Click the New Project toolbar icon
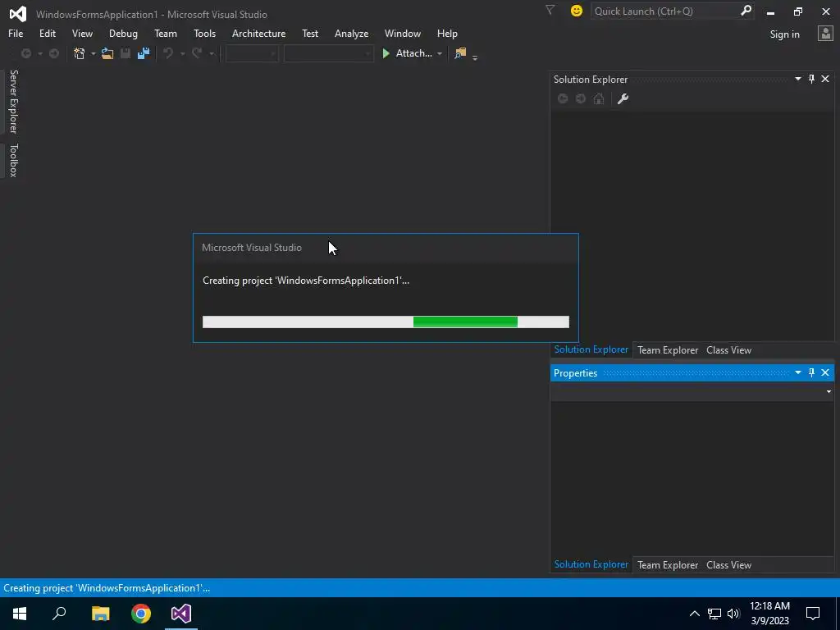This screenshot has height=630, width=840. tap(80, 53)
